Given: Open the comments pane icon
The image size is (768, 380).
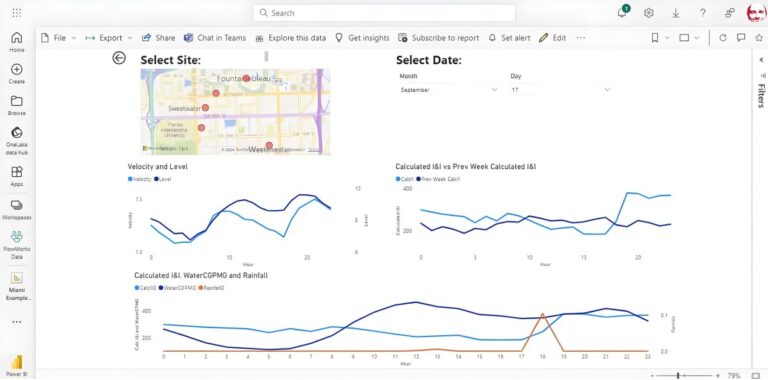Looking at the screenshot, I should pos(741,38).
